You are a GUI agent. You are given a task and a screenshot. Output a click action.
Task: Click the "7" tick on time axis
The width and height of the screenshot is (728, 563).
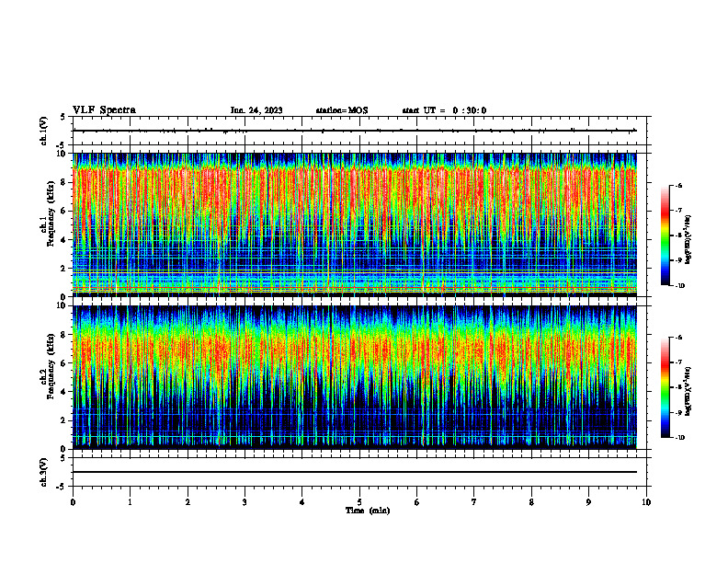(474, 502)
